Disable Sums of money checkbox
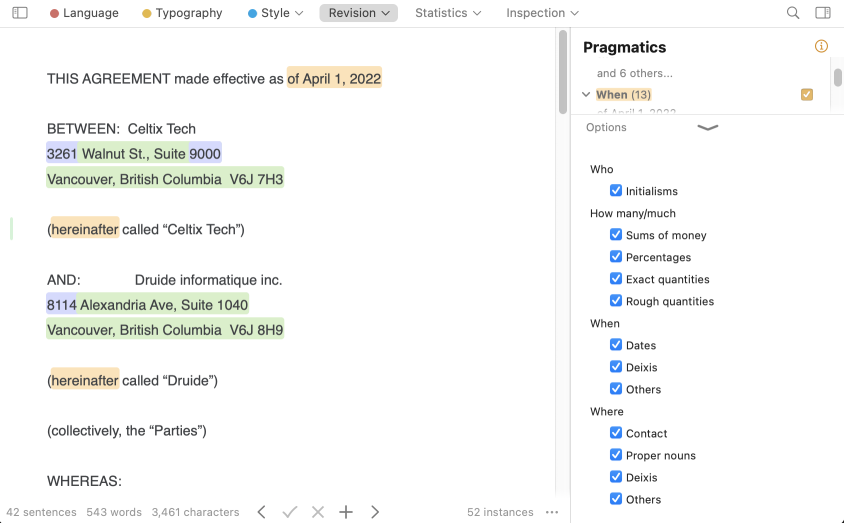 (x=616, y=235)
